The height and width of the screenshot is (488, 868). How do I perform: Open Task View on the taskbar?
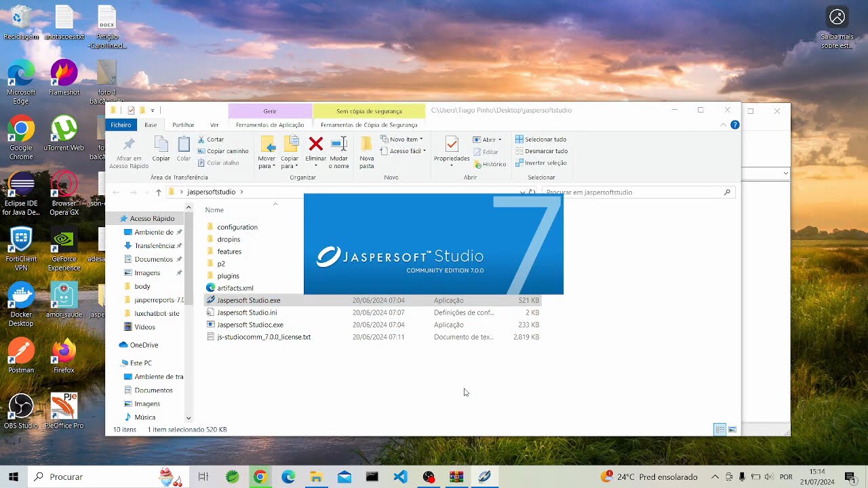[x=203, y=476]
